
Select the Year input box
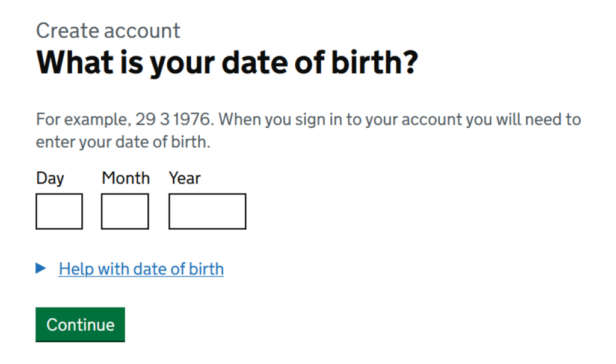tap(207, 211)
